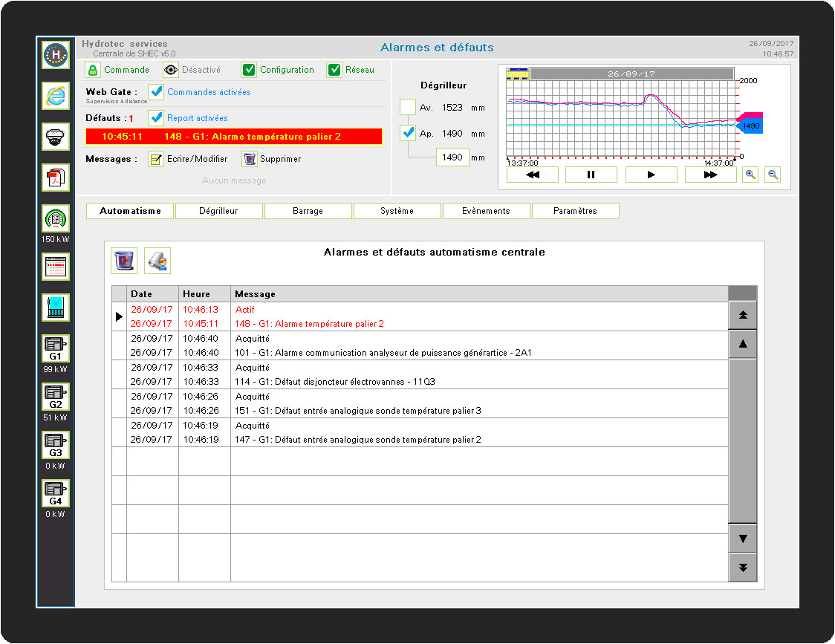This screenshot has height=644, width=835.
Task: Enable the Av. level checkbox
Action: click(408, 107)
